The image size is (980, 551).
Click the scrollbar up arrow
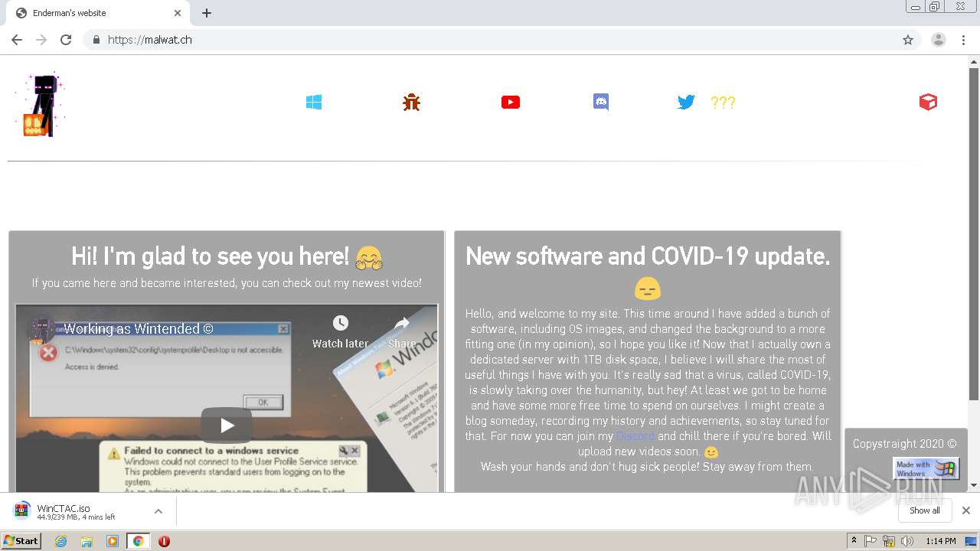tap(974, 61)
